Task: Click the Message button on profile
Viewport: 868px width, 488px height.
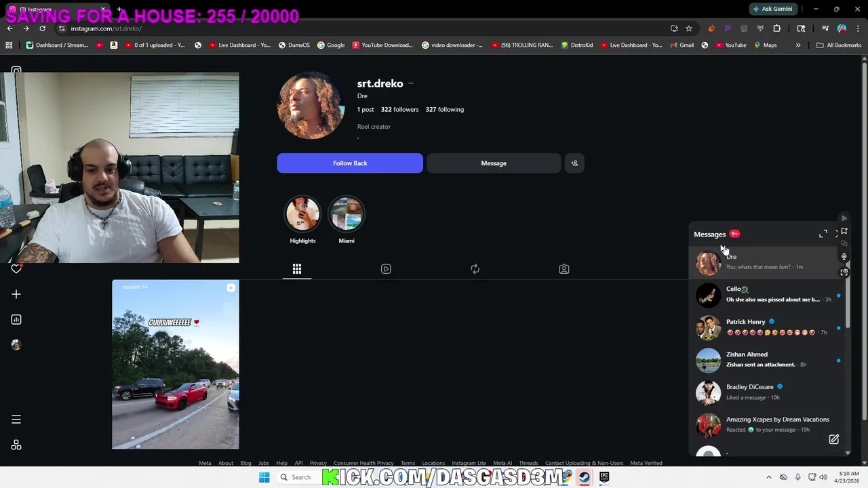Action: pos(494,163)
